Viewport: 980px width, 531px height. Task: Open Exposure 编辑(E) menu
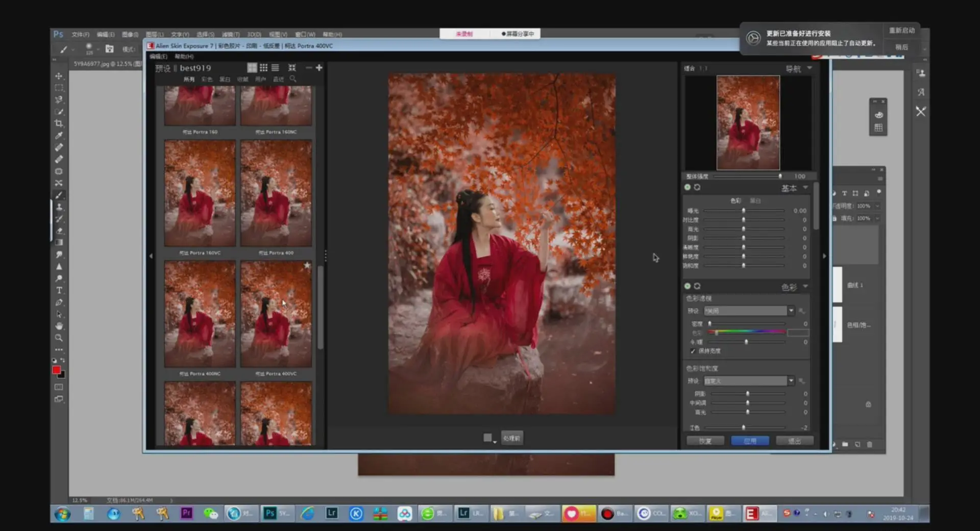(158, 57)
